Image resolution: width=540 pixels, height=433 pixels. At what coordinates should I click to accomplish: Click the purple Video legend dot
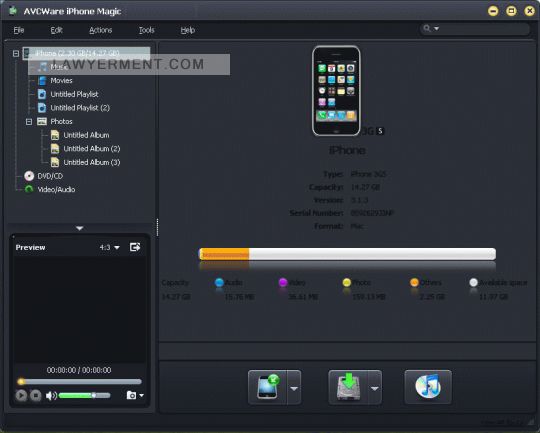(283, 282)
